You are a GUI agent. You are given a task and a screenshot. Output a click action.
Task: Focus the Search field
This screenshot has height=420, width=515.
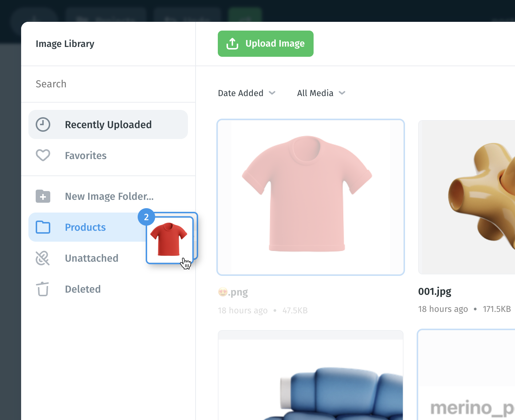click(x=108, y=84)
